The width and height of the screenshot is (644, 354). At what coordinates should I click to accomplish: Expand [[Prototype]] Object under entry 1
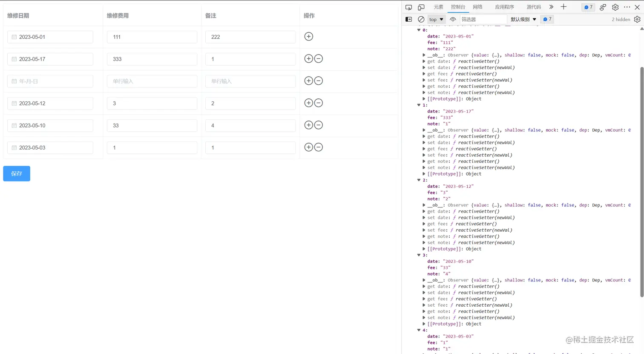[x=424, y=174]
